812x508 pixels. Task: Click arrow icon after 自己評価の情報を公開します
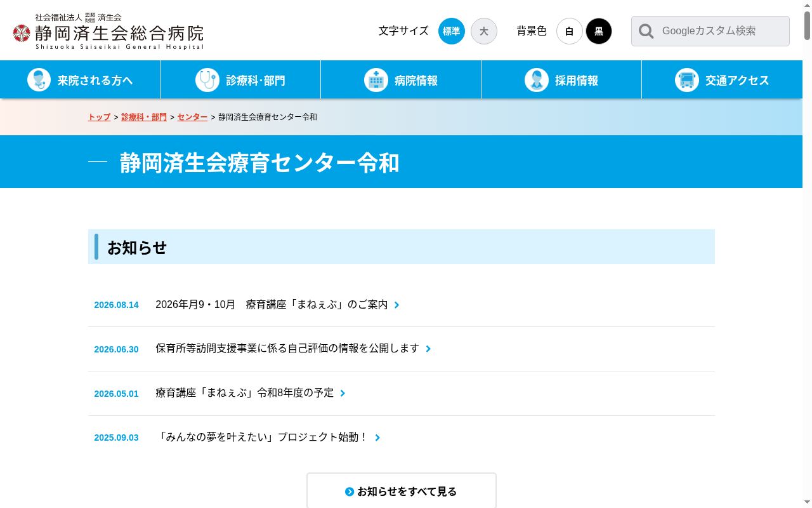point(428,349)
